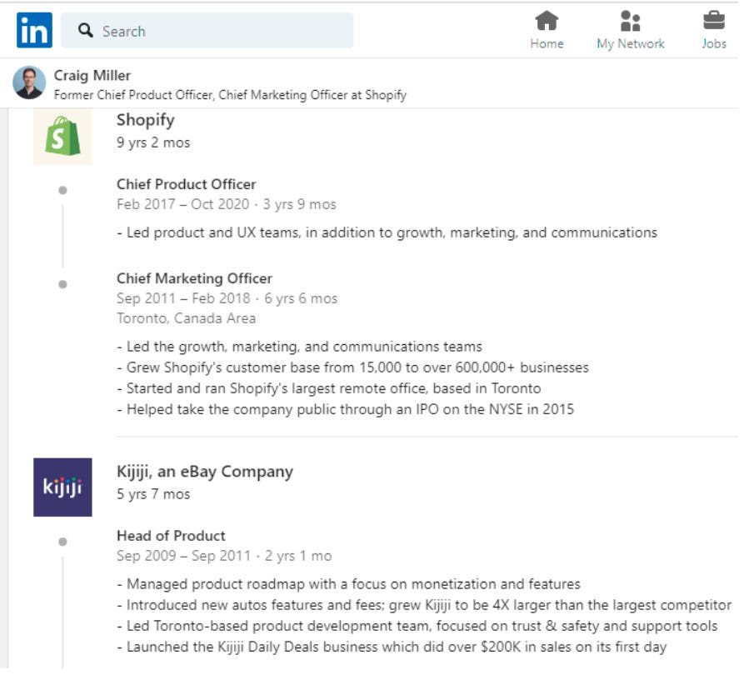
Task: Click the Led product and UX teams line
Action: click(x=387, y=232)
